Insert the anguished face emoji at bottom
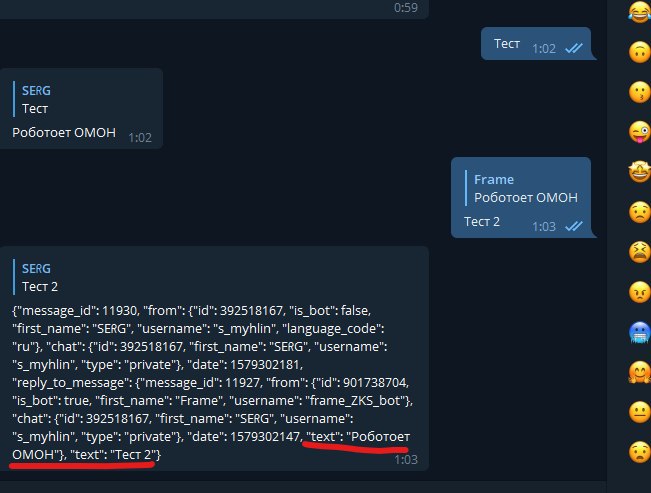This screenshot has width=651, height=493. coord(640,452)
